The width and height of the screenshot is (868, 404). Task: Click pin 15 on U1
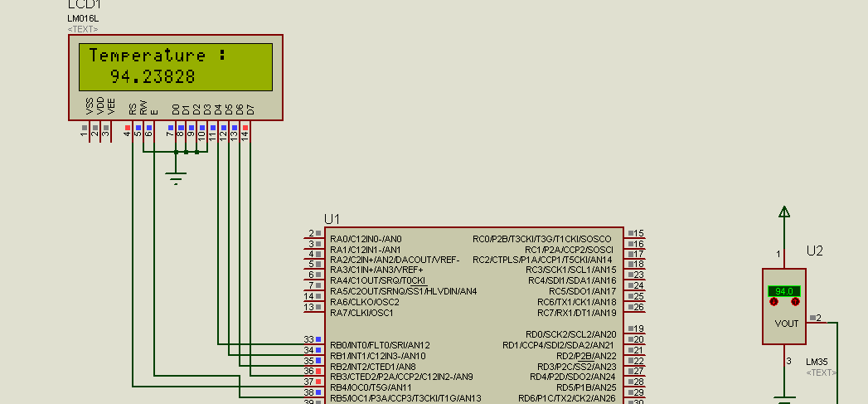[x=634, y=233]
